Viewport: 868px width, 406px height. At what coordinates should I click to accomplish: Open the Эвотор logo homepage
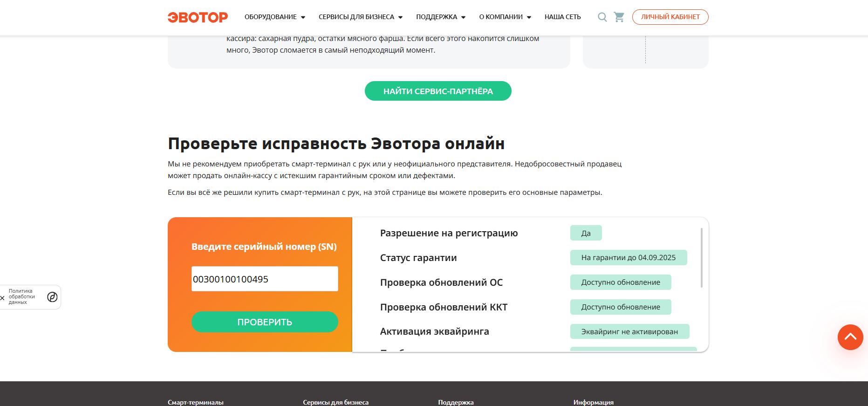(x=198, y=17)
